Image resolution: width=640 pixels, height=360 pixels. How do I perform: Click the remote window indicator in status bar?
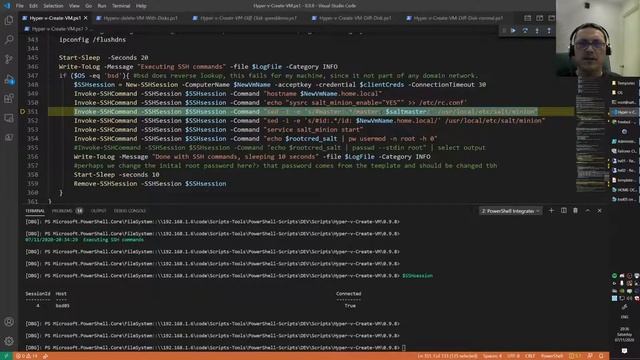click(x=7, y=356)
